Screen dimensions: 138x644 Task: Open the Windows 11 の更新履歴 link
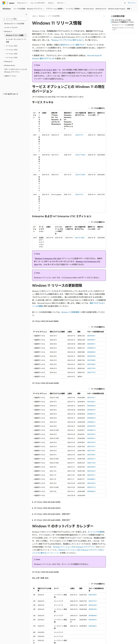tap(71, 312)
